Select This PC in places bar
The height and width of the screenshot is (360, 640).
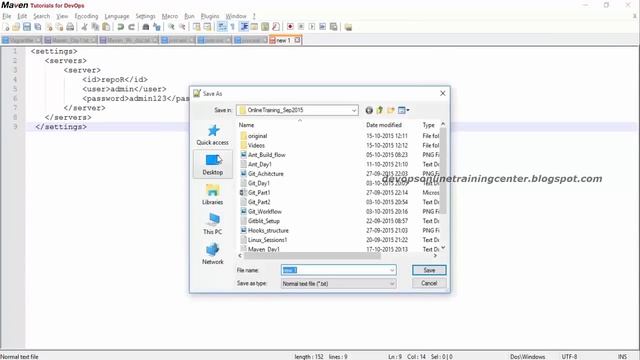[x=213, y=224]
